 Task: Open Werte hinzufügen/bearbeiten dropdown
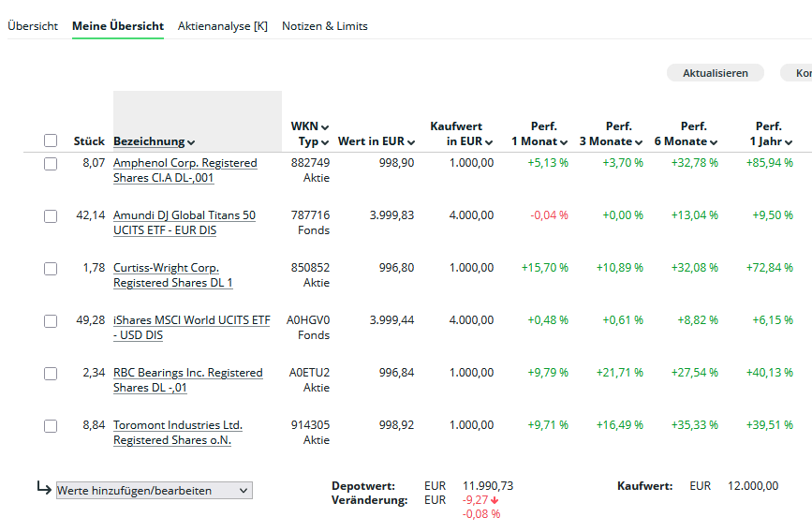tap(155, 491)
